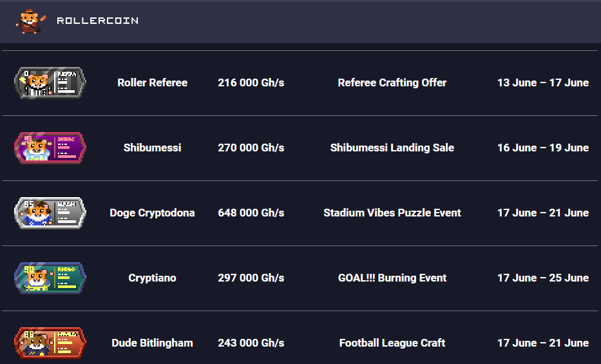Select the purple Shibumessi card icon
601x364 pixels.
click(50, 148)
